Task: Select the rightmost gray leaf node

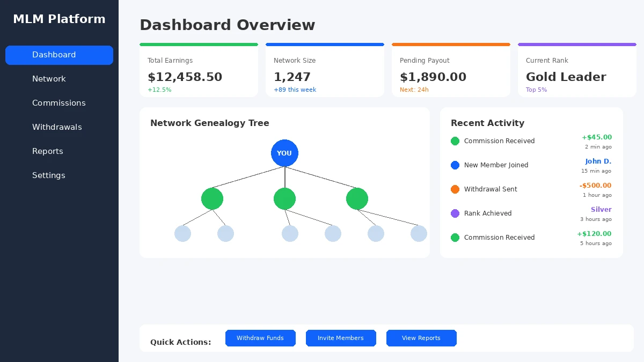Action: point(419,233)
